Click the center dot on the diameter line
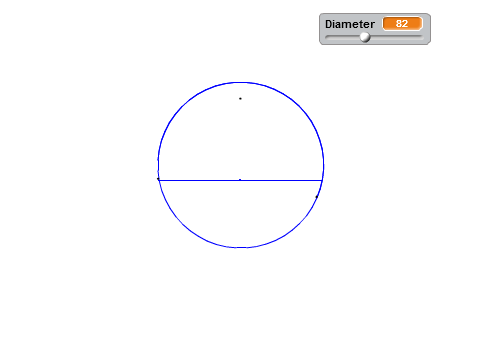Viewport: 480px width, 360px height. click(x=240, y=180)
